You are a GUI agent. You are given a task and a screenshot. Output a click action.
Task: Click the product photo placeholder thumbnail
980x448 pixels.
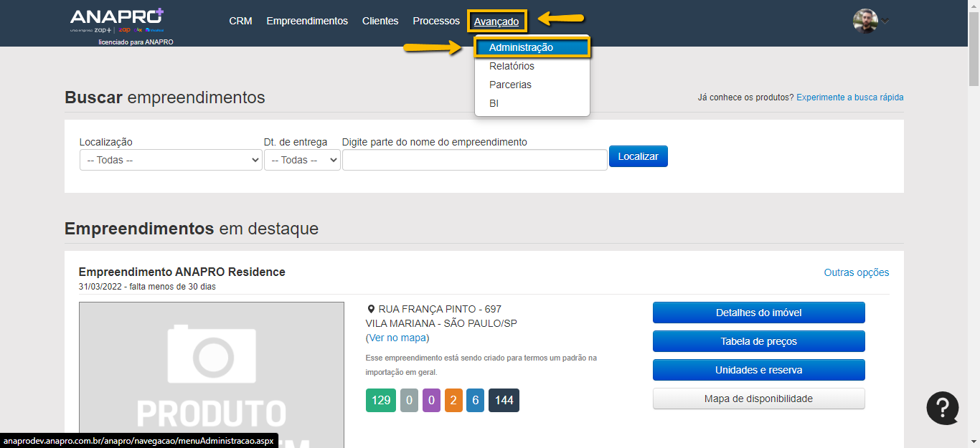tap(212, 373)
